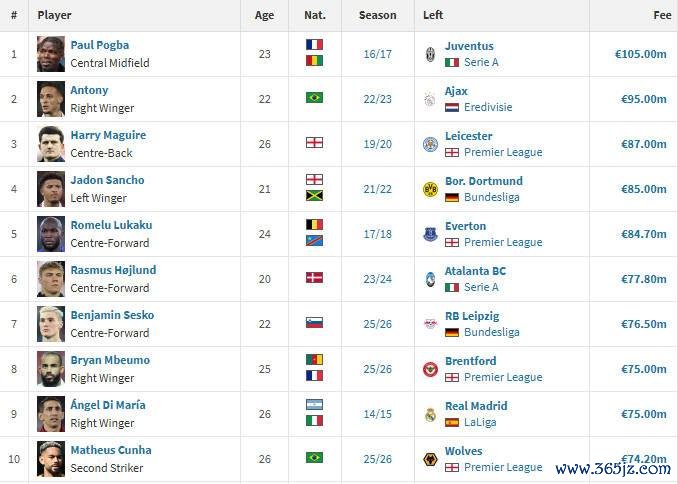Click the Leicester club crest icon
Screen dimensions: 678x484
click(x=430, y=144)
